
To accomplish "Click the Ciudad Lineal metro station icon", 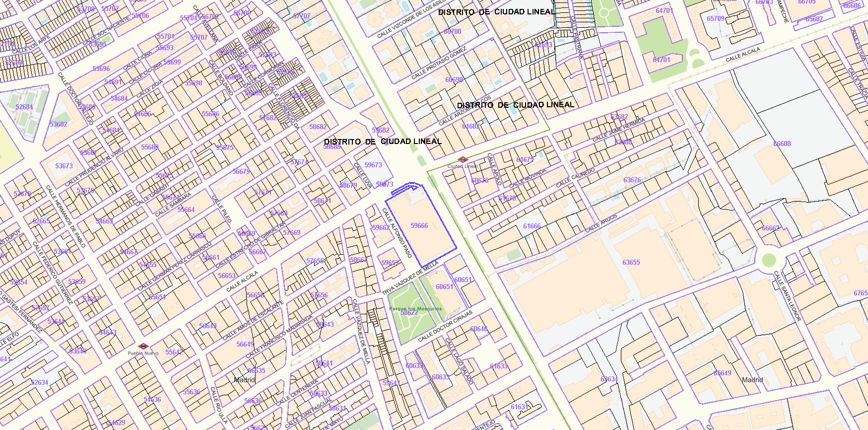I will [463, 159].
